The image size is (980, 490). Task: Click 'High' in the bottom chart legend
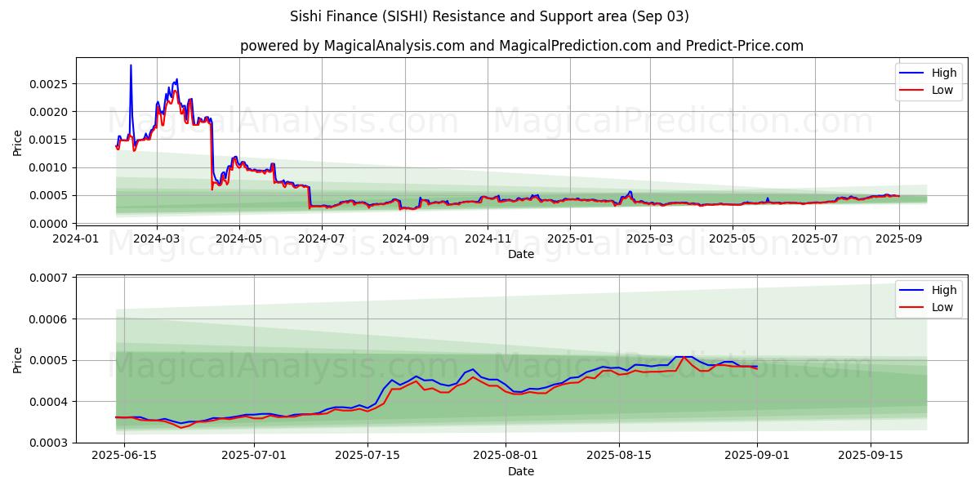point(944,290)
